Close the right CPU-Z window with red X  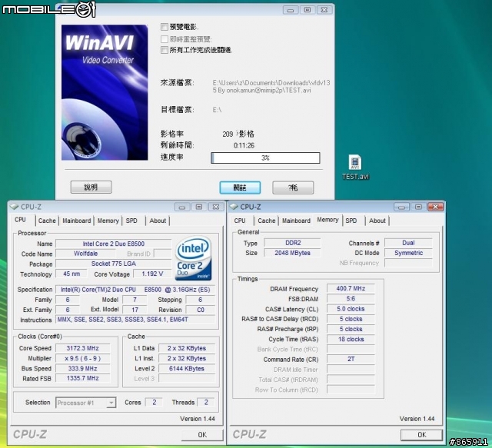point(436,207)
